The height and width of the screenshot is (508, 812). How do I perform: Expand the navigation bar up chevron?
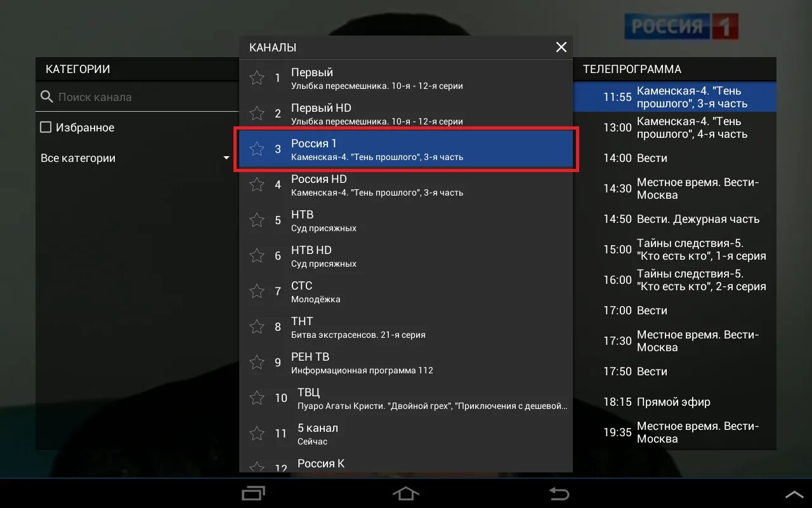[794, 494]
